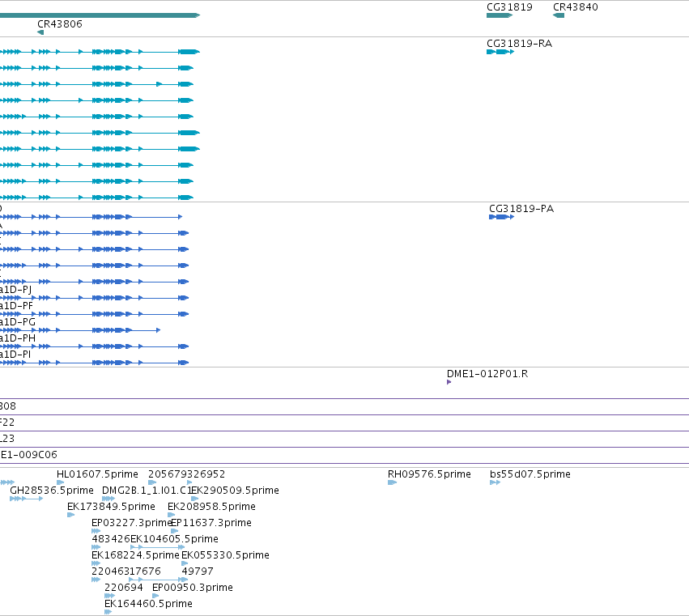The image size is (689, 616).
Task: Select the 49797 feature label
Action: click(x=198, y=571)
